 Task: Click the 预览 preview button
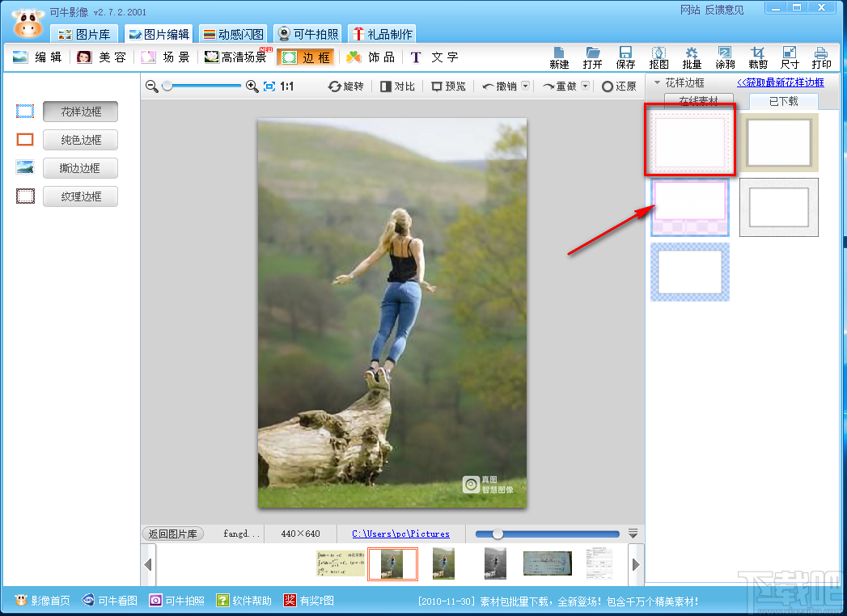[x=448, y=86]
